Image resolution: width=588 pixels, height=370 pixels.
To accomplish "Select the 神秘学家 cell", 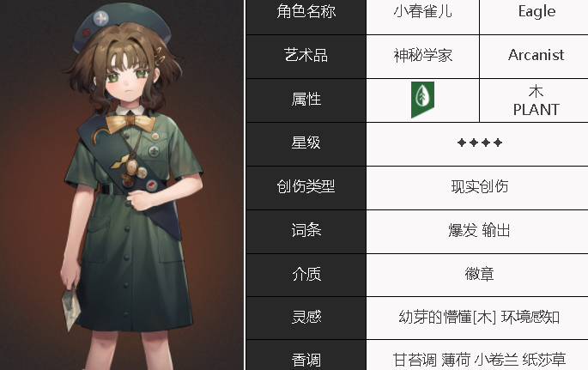I will tap(422, 57).
